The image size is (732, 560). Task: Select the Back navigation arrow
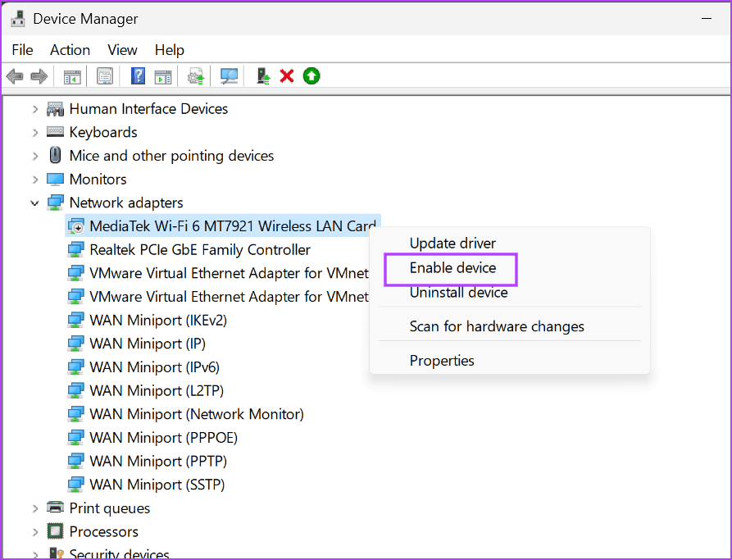(14, 75)
